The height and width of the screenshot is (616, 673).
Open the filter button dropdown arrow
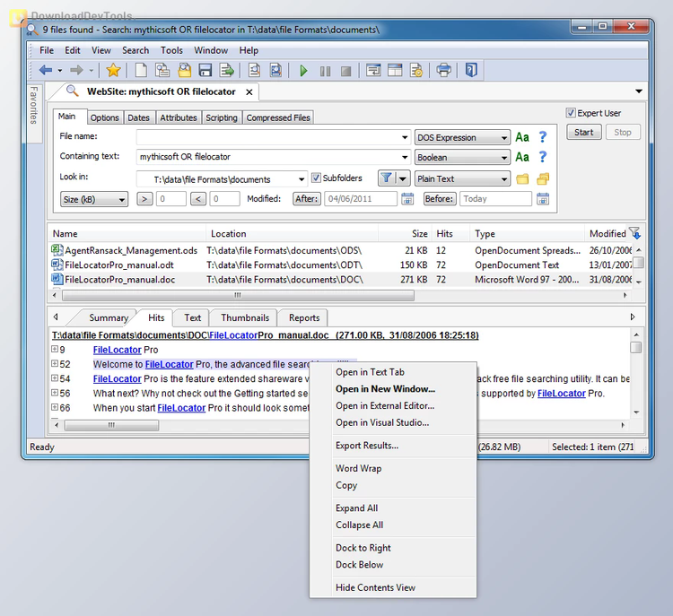[x=403, y=178]
